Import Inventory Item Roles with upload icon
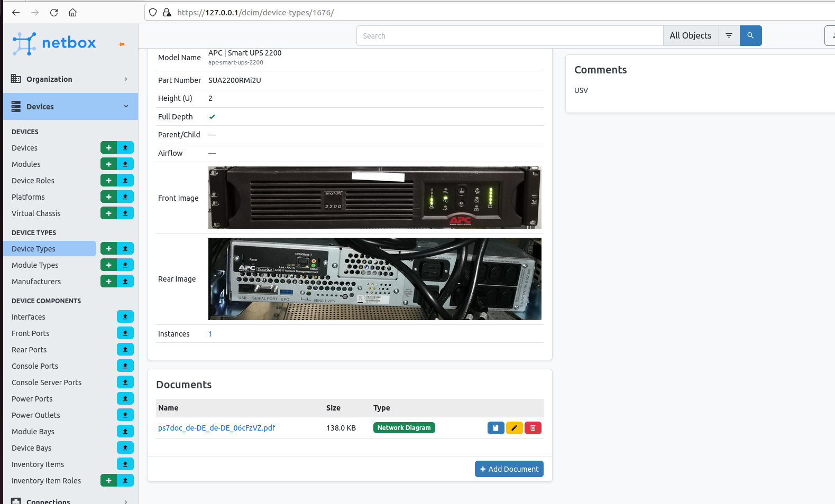The width and height of the screenshot is (835, 504). click(125, 481)
